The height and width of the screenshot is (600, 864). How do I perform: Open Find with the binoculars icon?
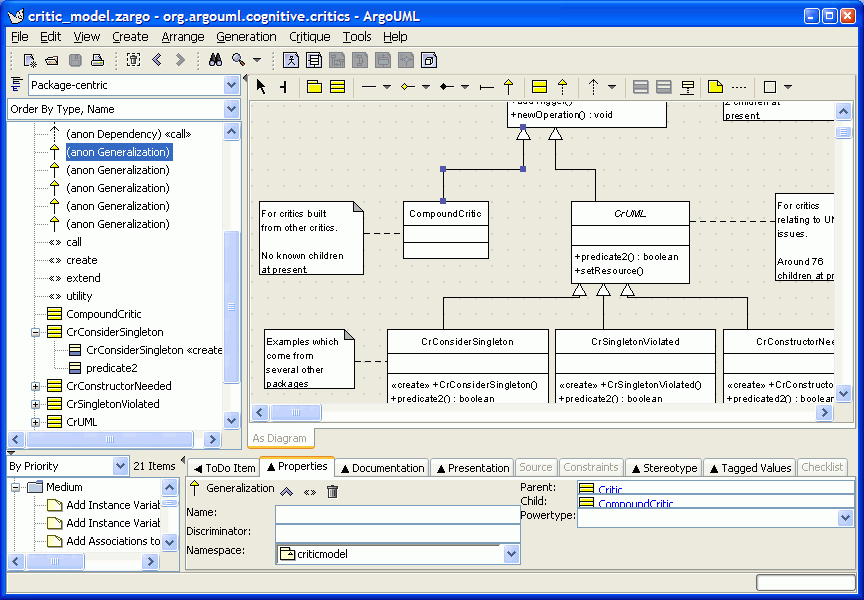click(x=215, y=60)
